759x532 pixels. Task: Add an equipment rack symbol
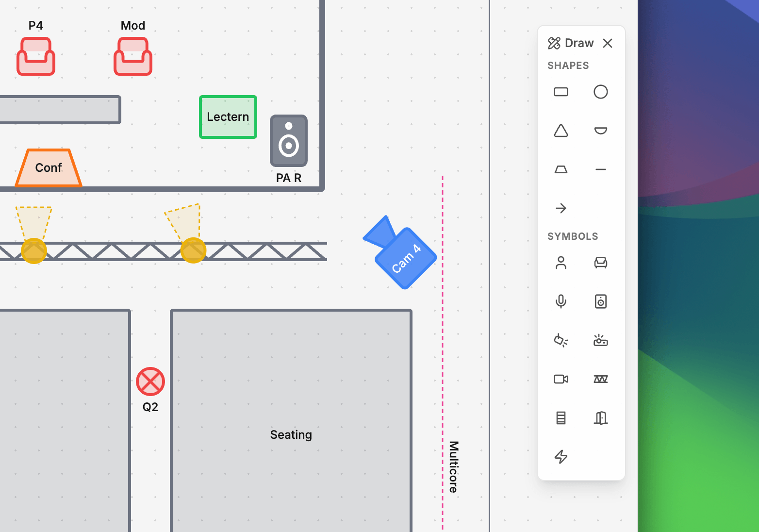(561, 418)
